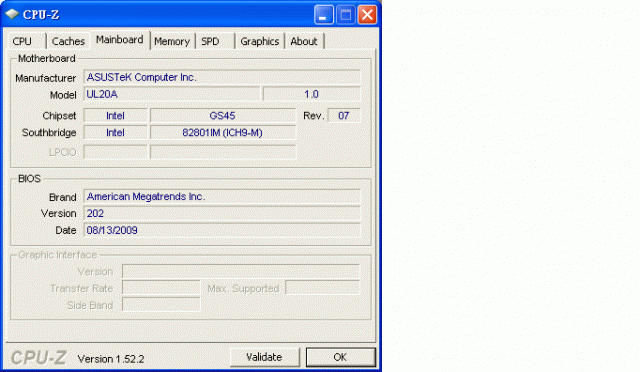
Task: Click the Graphic Interface Version field
Action: [x=241, y=271]
